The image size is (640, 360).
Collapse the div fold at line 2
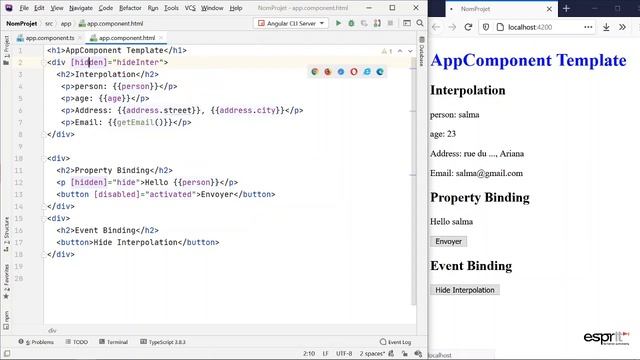pyautogui.click(x=43, y=62)
